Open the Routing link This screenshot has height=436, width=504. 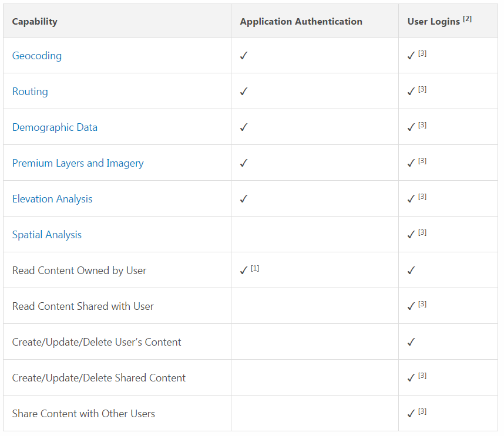[x=30, y=92]
